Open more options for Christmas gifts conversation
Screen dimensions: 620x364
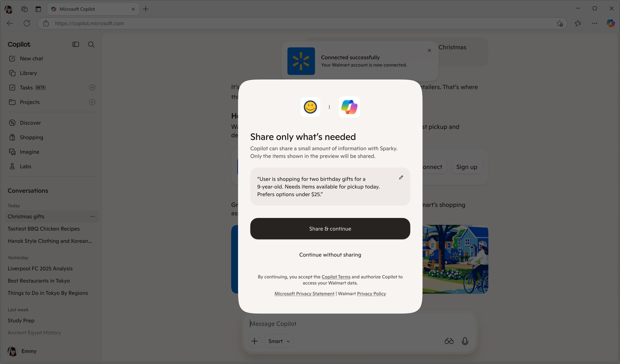[x=92, y=216]
